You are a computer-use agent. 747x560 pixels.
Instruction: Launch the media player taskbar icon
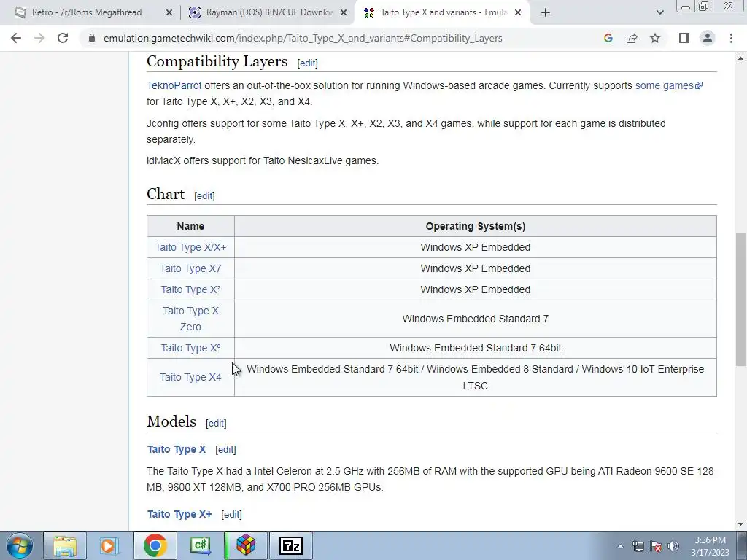[109, 545]
